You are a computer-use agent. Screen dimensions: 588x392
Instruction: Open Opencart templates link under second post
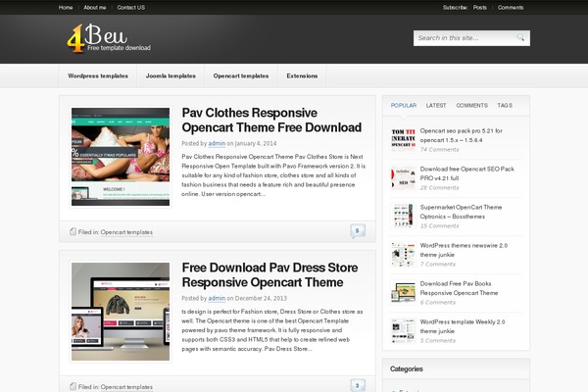click(126, 387)
